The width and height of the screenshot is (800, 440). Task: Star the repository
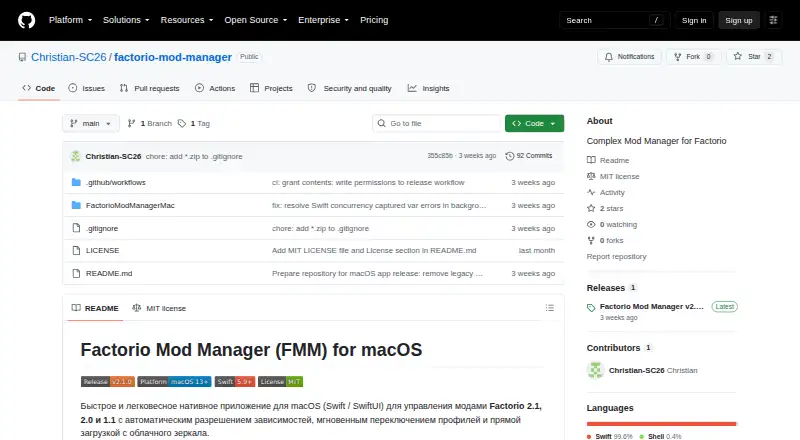[x=754, y=57]
